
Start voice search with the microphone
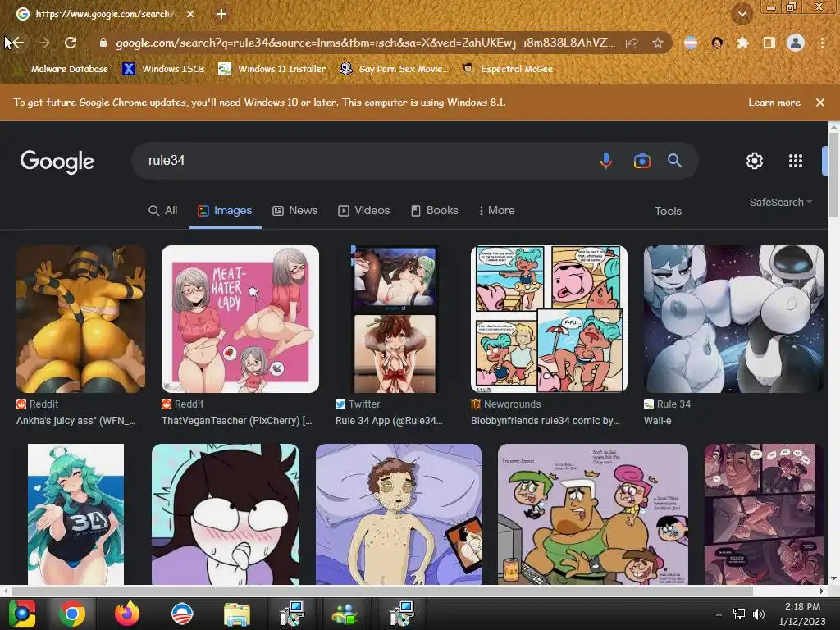(x=606, y=161)
